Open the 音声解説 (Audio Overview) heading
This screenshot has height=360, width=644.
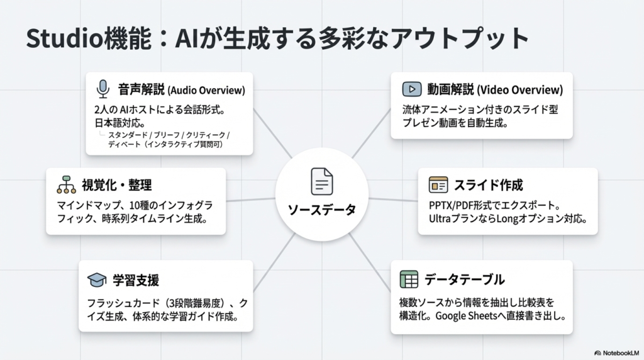pyautogui.click(x=181, y=89)
